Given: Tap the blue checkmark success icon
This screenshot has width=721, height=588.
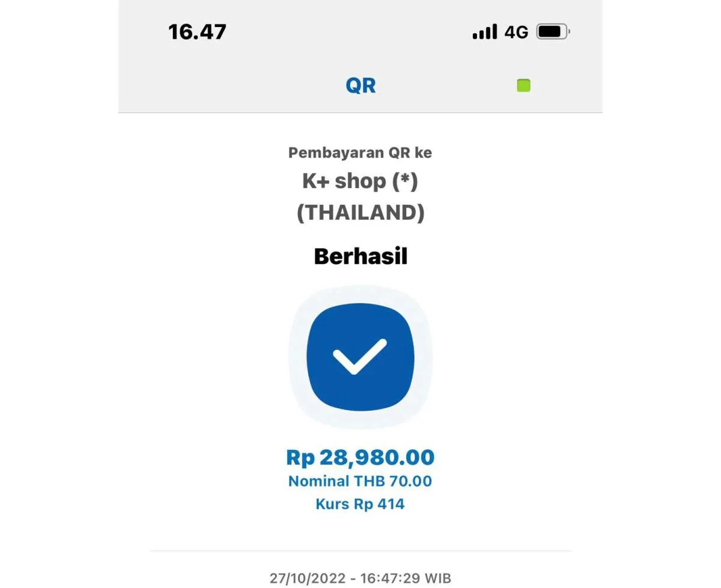Looking at the screenshot, I should (360, 357).
